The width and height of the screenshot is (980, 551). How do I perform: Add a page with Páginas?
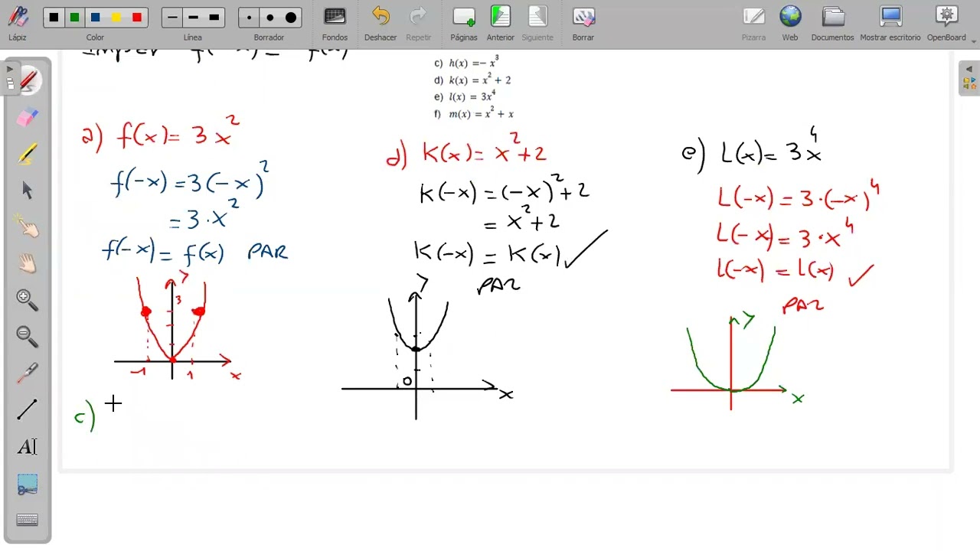coord(464,24)
